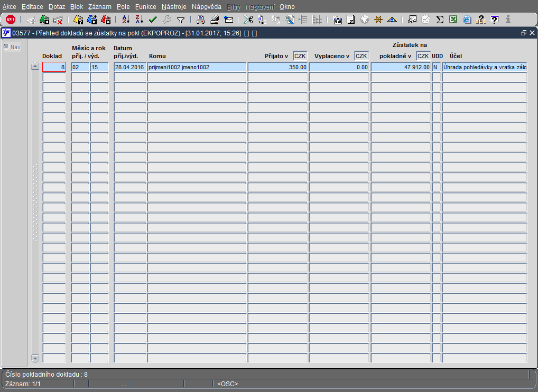Open the Dotaz menu

57,7
